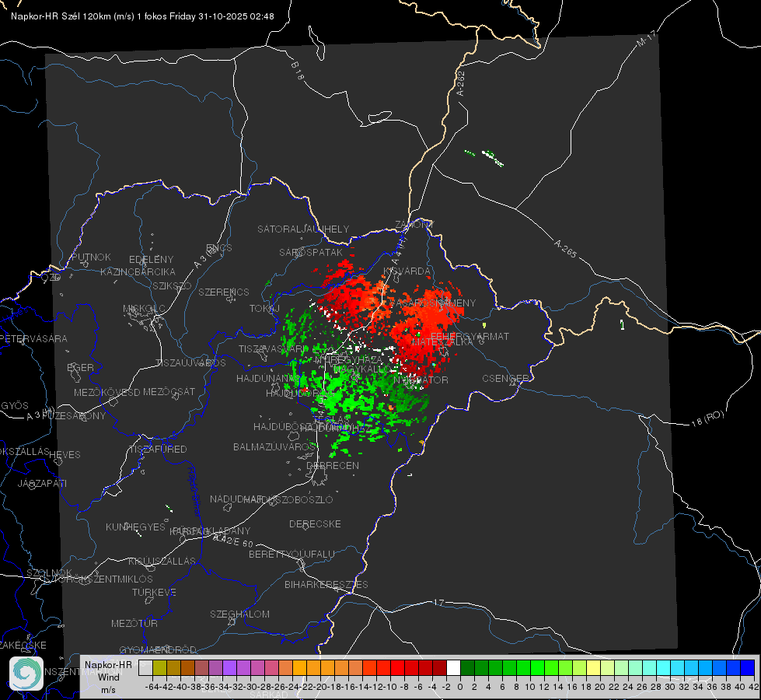Click the NÁDUDVAR town label
761x700 pixels.
[x=236, y=499]
